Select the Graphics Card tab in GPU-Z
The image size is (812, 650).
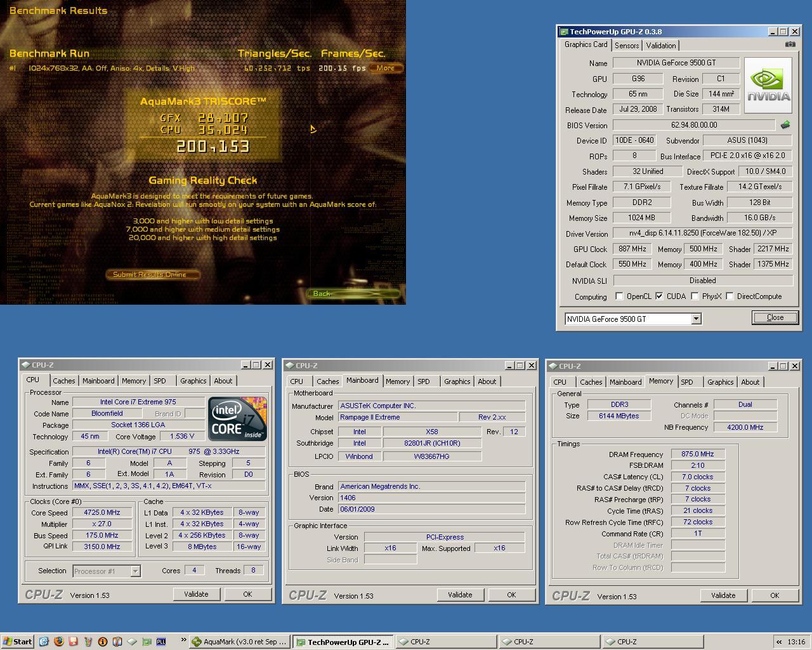click(x=586, y=44)
